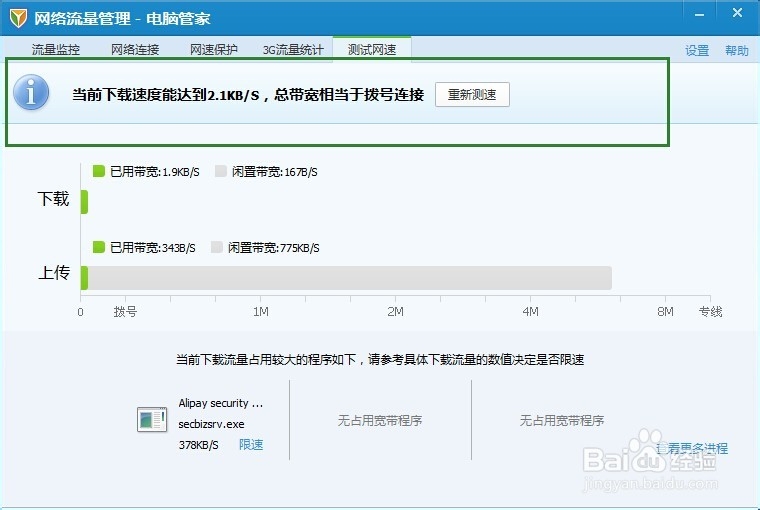Click the green 已用带宽:343B/S legend swatch
760x510 pixels.
99,247
